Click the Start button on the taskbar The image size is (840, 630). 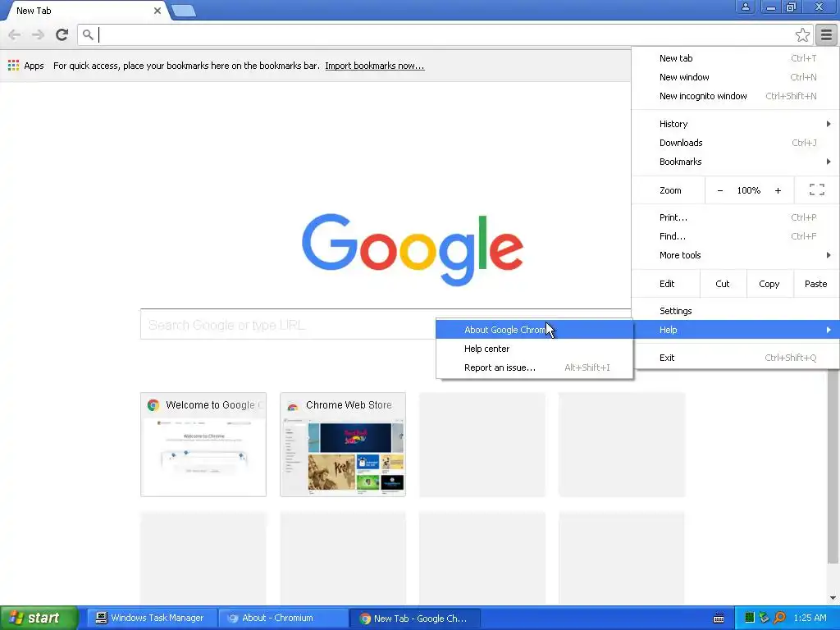(x=39, y=618)
